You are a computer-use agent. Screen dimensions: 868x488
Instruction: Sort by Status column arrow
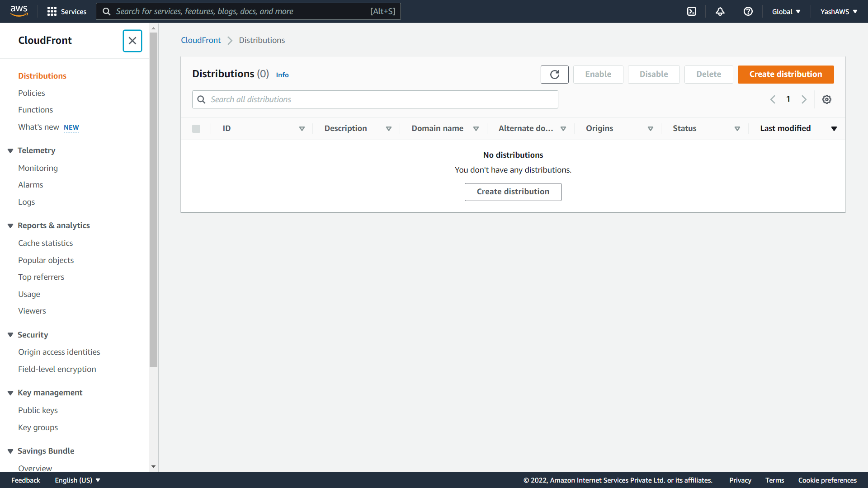pos(737,129)
